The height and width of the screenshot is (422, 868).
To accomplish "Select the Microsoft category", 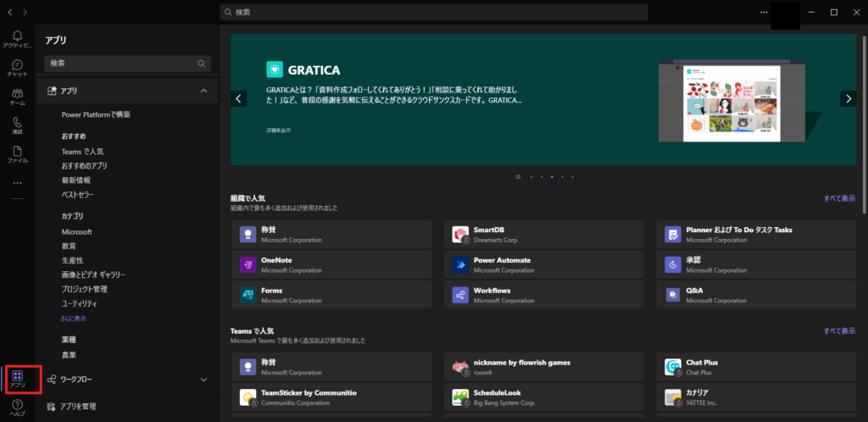I will point(76,231).
